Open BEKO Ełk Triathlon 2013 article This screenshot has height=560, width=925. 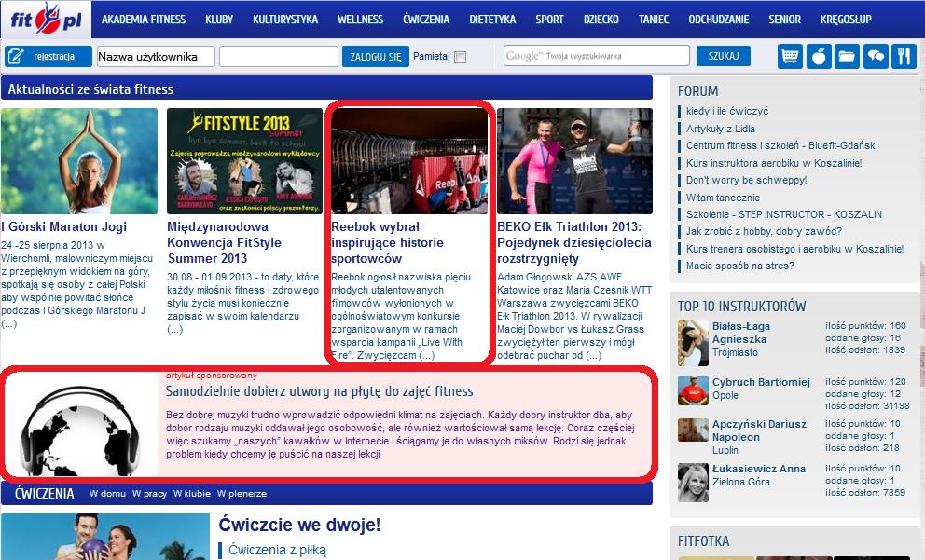tap(574, 242)
